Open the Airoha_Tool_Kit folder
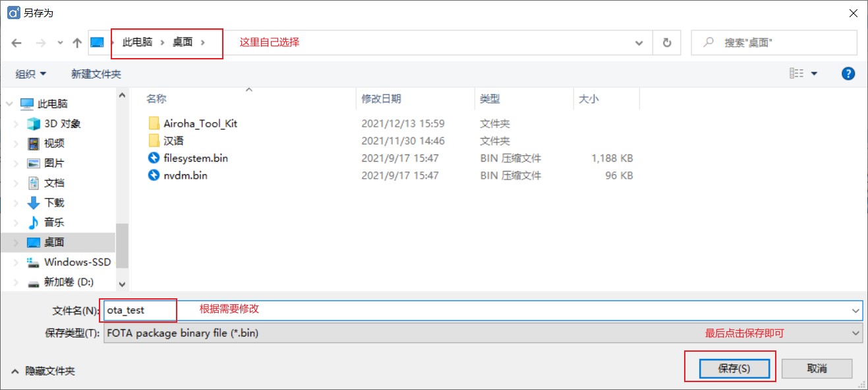868x390 pixels. point(199,123)
